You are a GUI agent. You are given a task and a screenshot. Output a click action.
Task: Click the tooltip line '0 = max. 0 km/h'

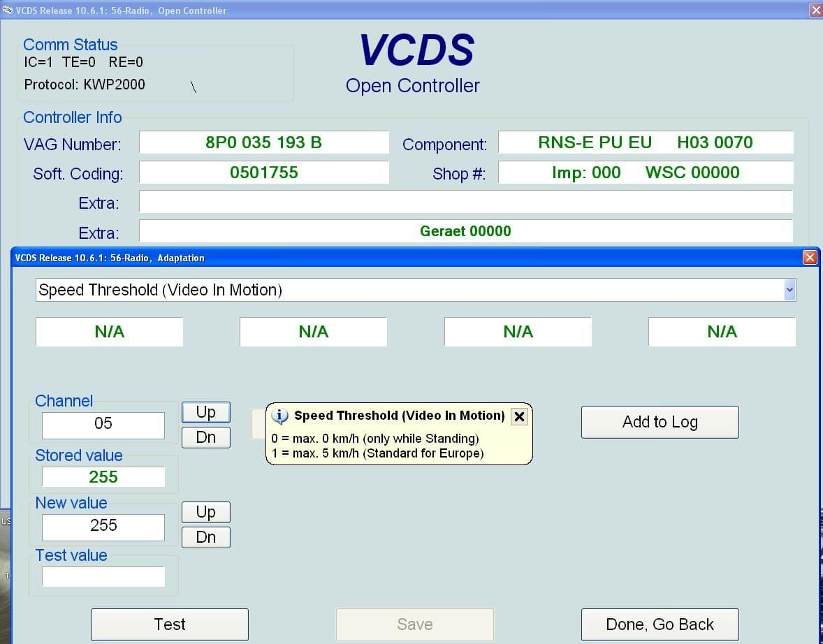tap(374, 439)
